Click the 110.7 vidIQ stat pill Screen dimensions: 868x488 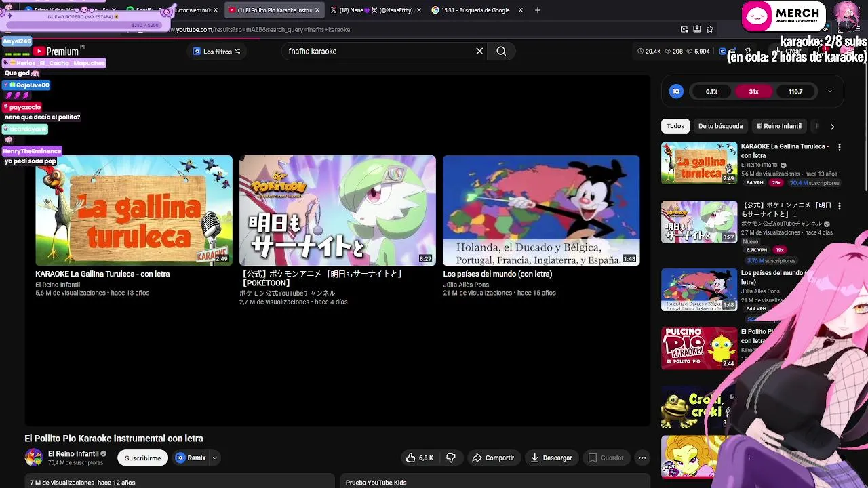(x=795, y=91)
